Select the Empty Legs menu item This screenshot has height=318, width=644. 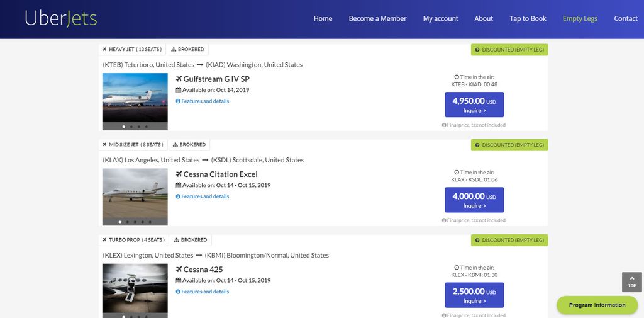580,18
